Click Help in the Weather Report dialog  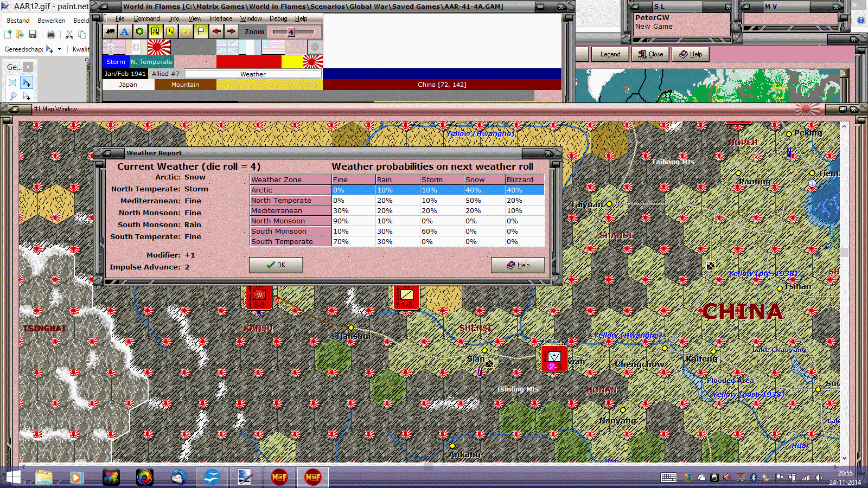click(x=518, y=265)
